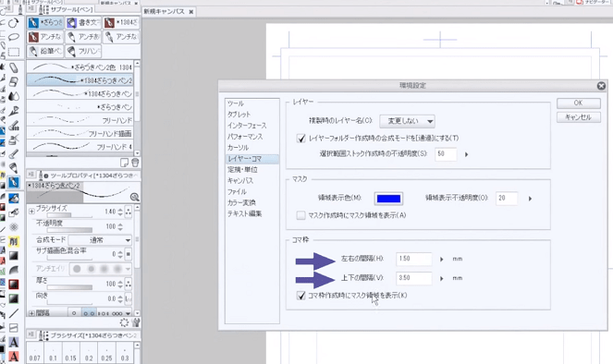This screenshot has height=364, width=613.
Task: Pick brush size preset 0.3
Action: [125, 353]
